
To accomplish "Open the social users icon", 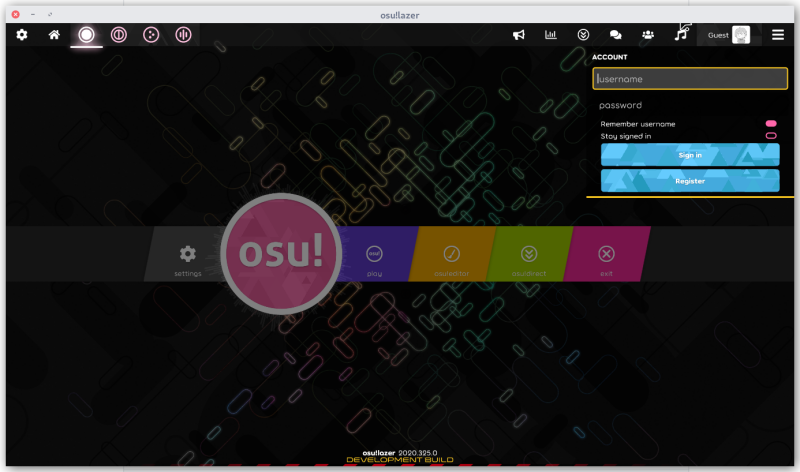I will coord(648,35).
